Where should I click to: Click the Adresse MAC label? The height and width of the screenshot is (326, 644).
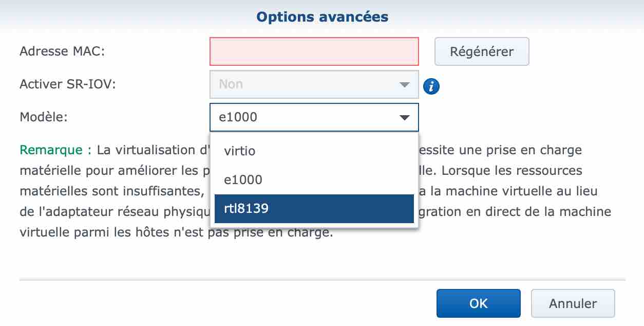(x=62, y=51)
